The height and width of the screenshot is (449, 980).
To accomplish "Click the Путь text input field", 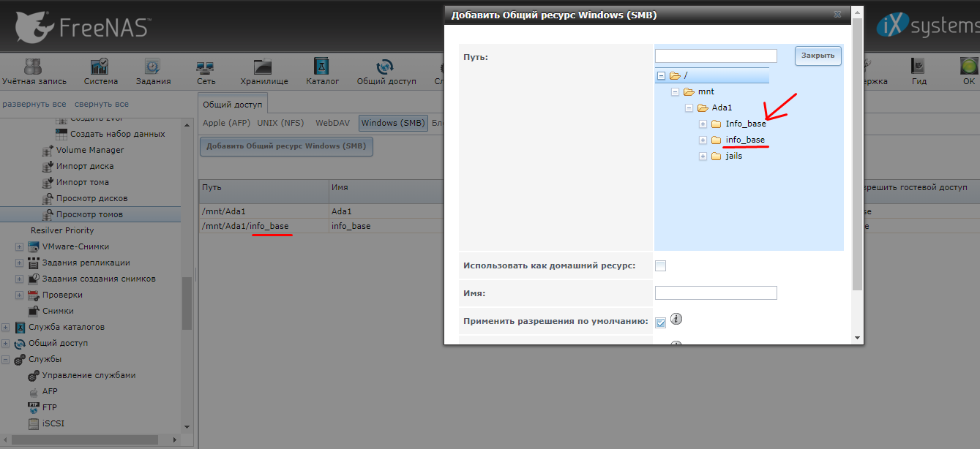I will point(716,56).
